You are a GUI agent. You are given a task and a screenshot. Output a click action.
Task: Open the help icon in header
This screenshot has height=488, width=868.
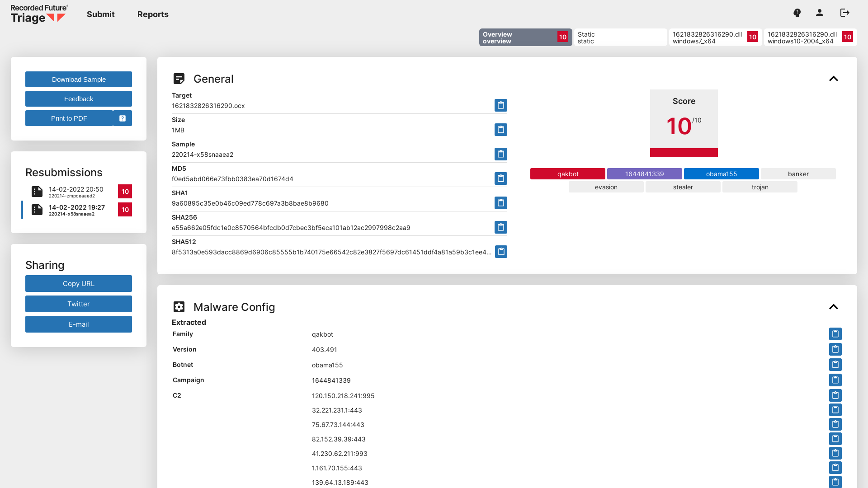797,13
